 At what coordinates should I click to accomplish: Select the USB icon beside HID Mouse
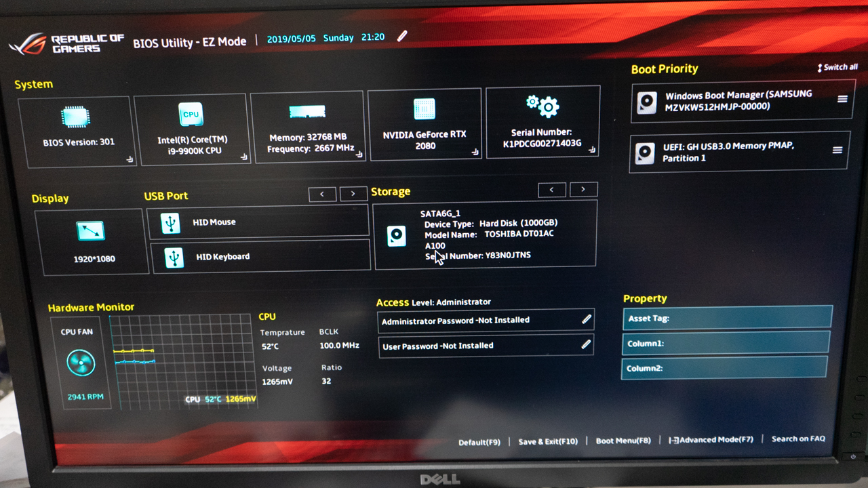pos(171,223)
